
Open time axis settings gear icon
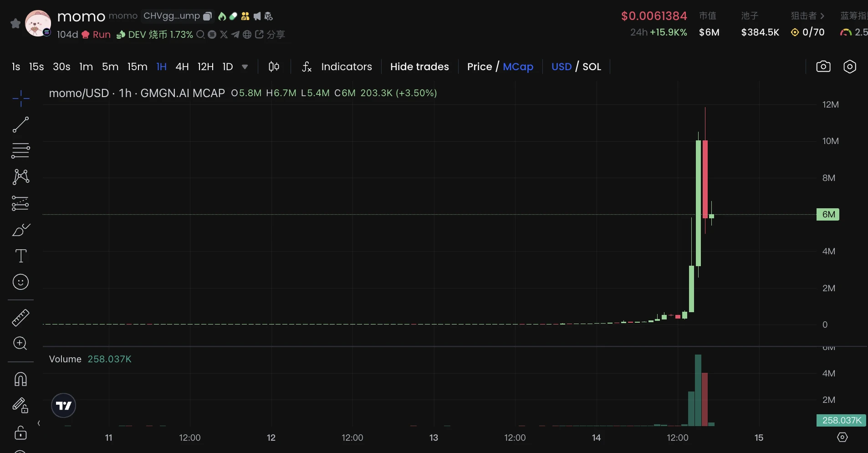click(x=842, y=438)
